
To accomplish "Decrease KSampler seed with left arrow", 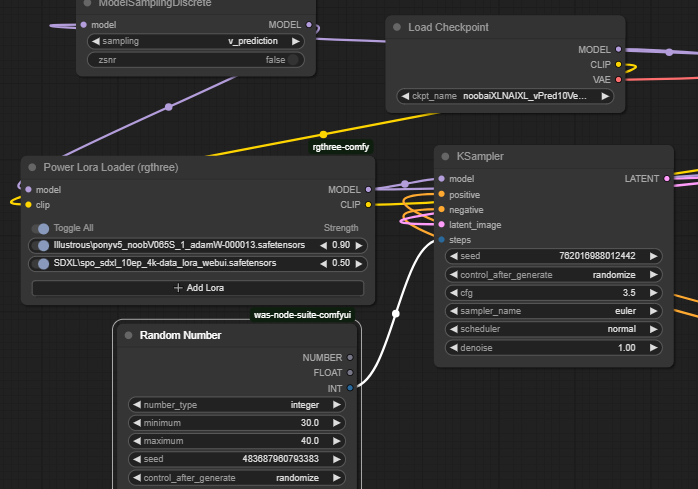I will pos(454,256).
